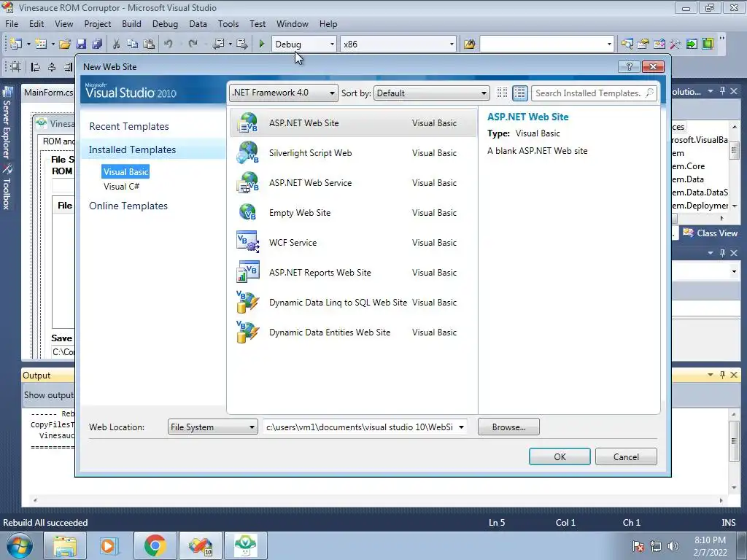Open the Tools menu
Image resolution: width=747 pixels, height=560 pixels.
point(228,24)
